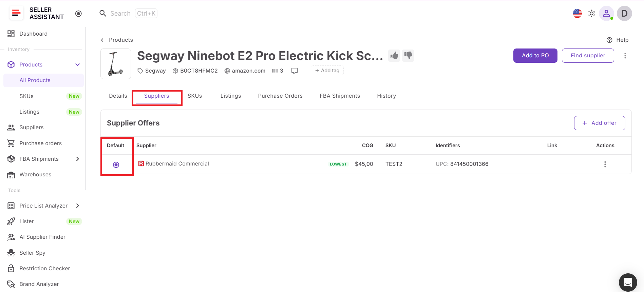Click the Supplier column header
This screenshot has height=292, width=644.
pos(146,145)
